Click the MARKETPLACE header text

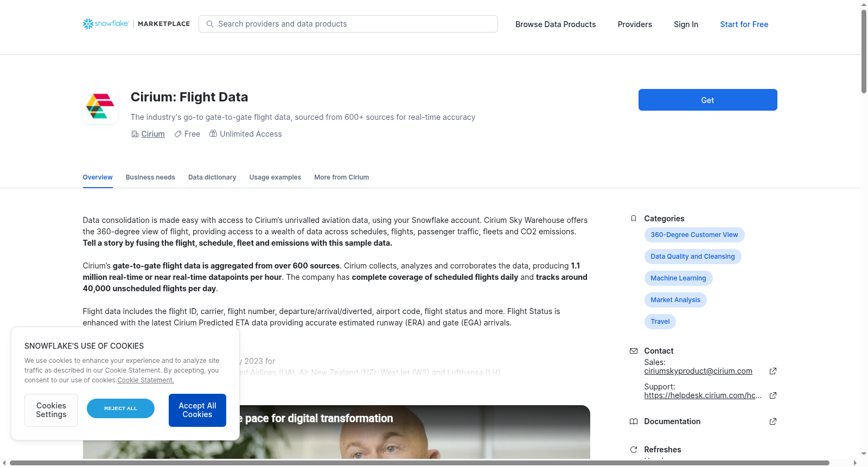[x=164, y=24]
